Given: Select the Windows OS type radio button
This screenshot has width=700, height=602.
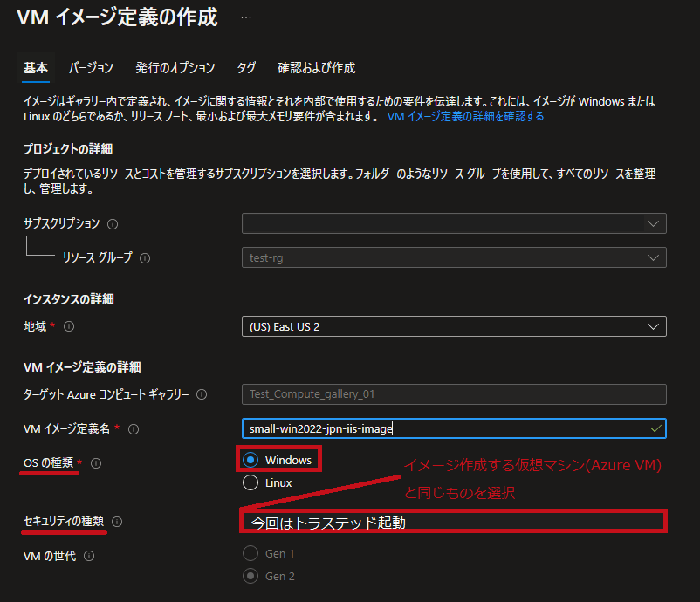Looking at the screenshot, I should point(250,460).
